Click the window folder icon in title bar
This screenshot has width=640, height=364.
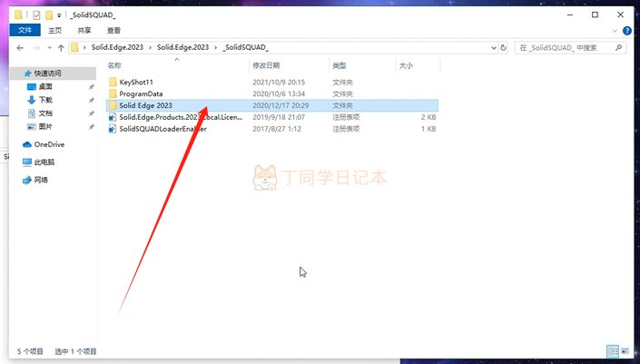pyautogui.click(x=18, y=15)
